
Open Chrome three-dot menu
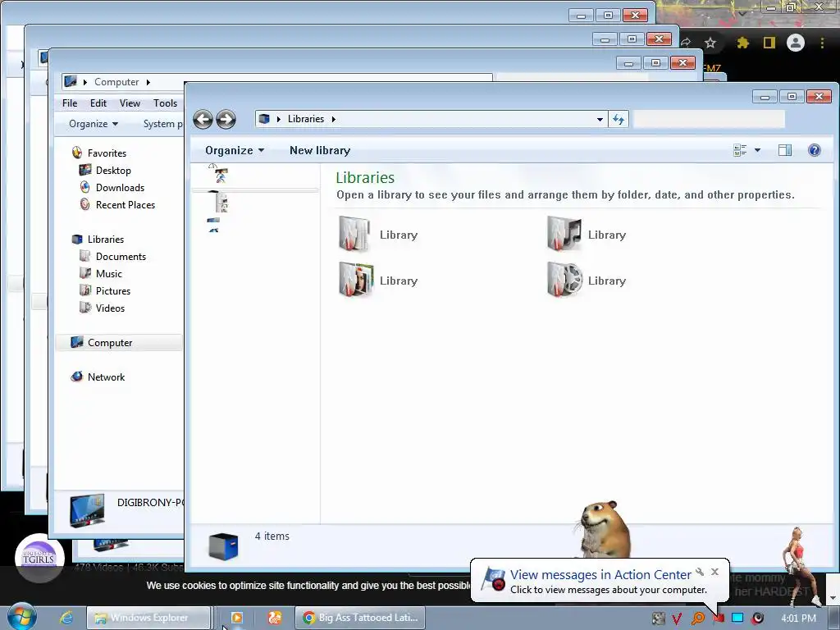click(x=822, y=43)
